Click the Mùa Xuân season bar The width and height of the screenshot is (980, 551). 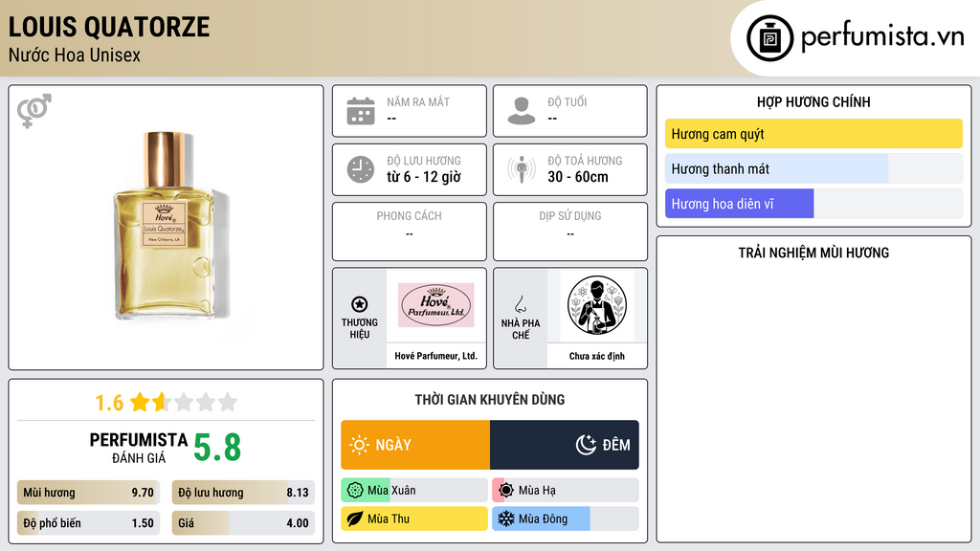click(x=413, y=491)
